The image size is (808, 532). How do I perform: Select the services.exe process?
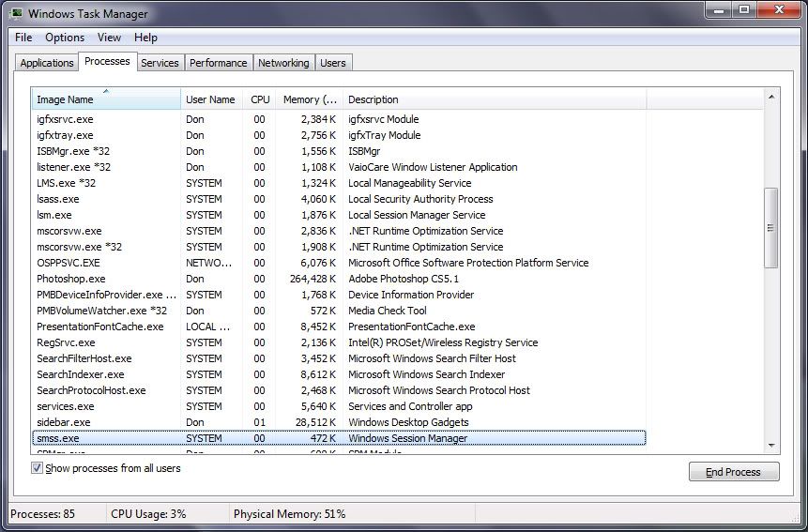[339, 406]
